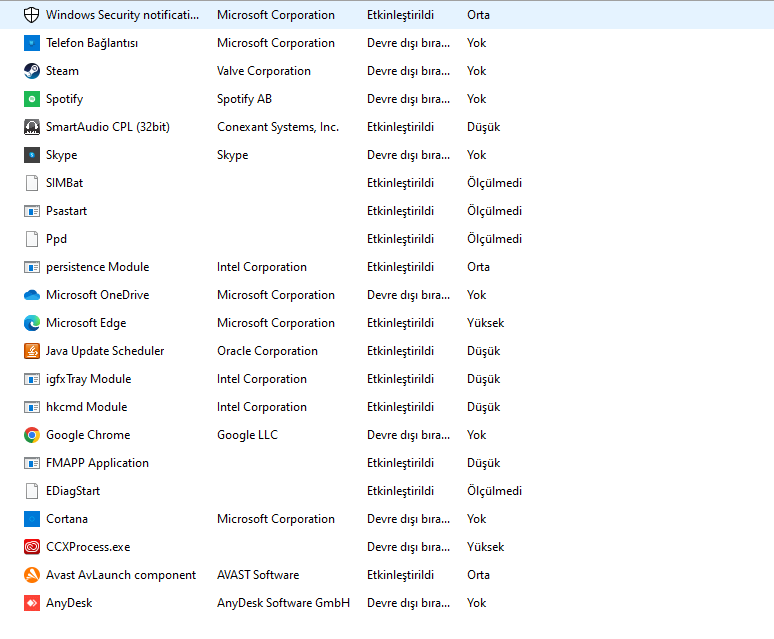Click the Psastart window icon
The width and height of the screenshot is (774, 639).
[x=32, y=211]
